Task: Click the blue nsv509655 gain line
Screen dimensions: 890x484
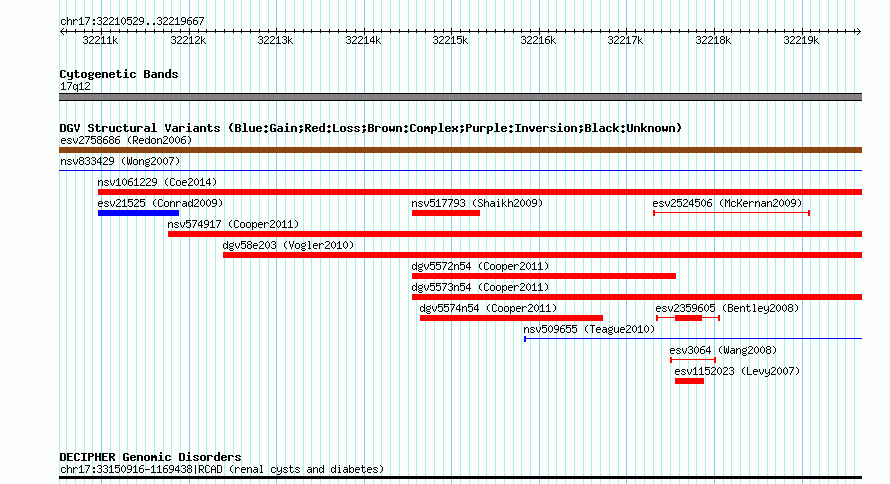Action: click(693, 339)
